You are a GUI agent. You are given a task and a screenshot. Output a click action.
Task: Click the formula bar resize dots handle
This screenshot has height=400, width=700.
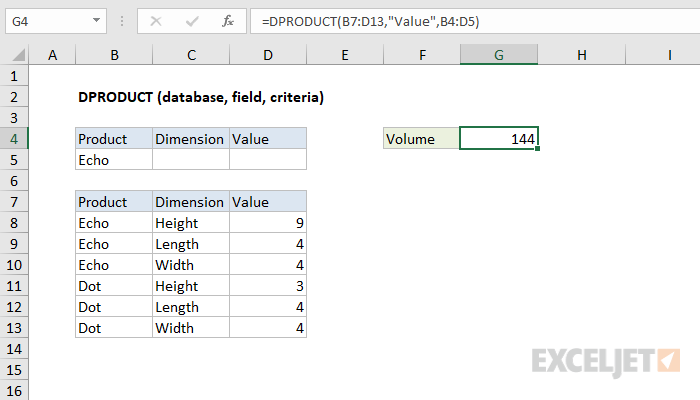point(122,21)
